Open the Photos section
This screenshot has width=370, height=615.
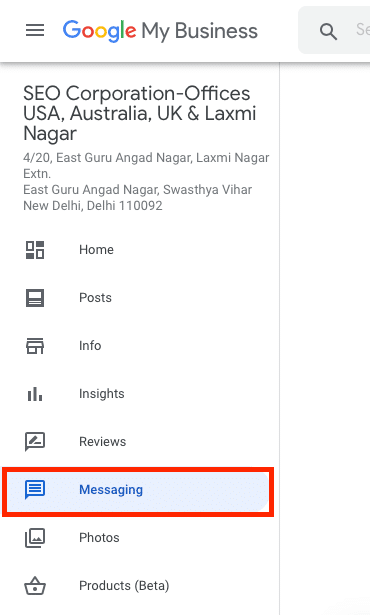[99, 538]
